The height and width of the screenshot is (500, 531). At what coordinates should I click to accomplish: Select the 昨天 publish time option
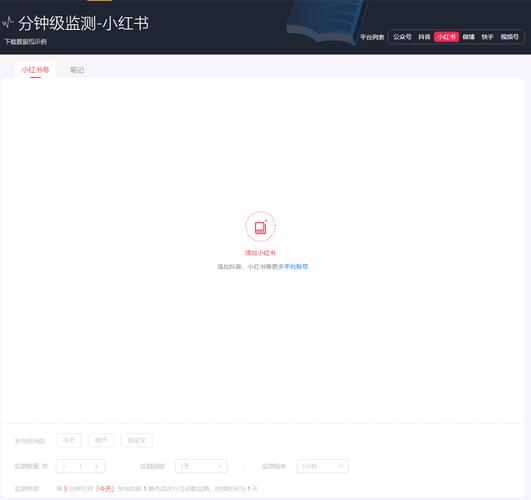coord(101,440)
